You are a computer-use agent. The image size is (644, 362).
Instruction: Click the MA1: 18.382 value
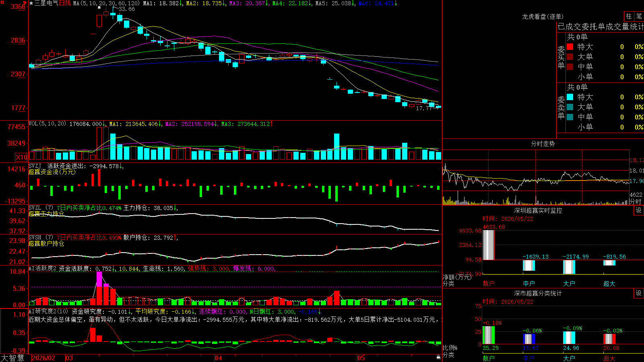[161, 3]
